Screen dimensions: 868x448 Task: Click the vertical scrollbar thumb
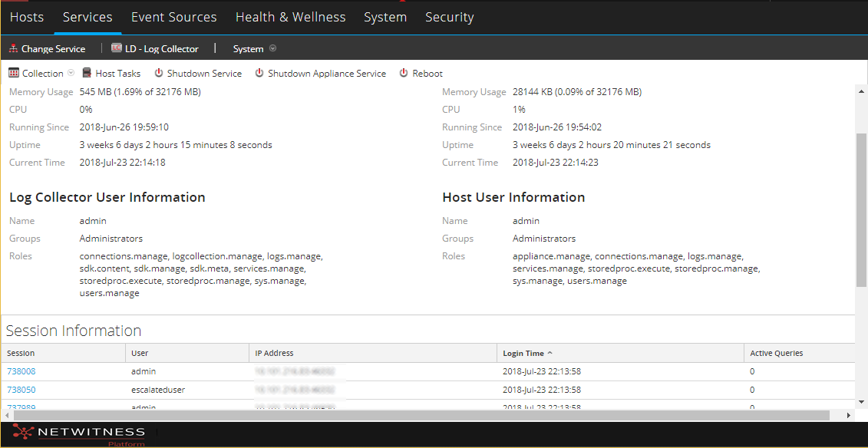click(x=862, y=210)
